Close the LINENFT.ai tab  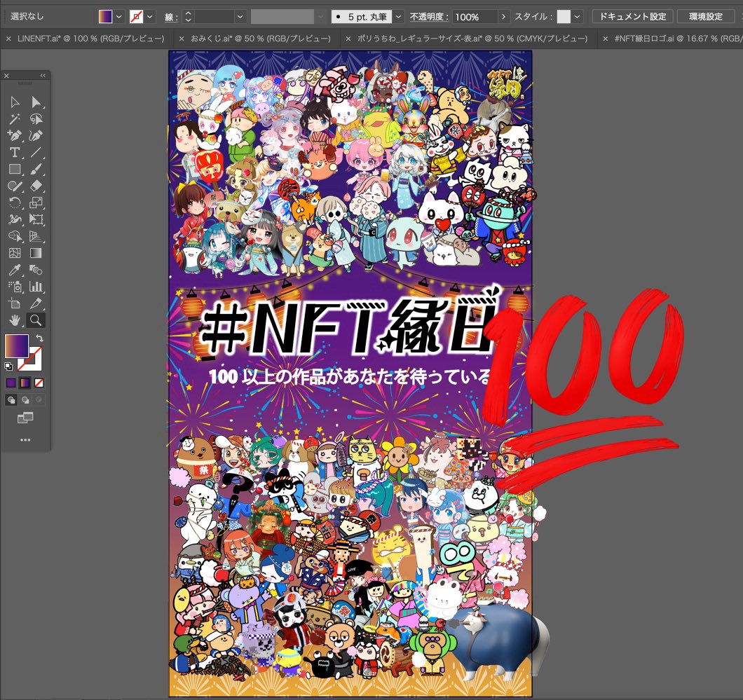point(8,39)
